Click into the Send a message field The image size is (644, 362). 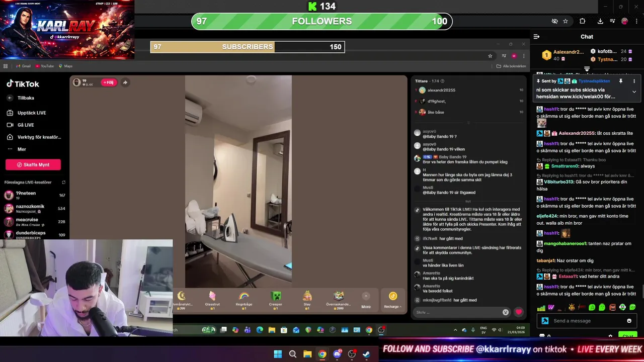point(586,321)
